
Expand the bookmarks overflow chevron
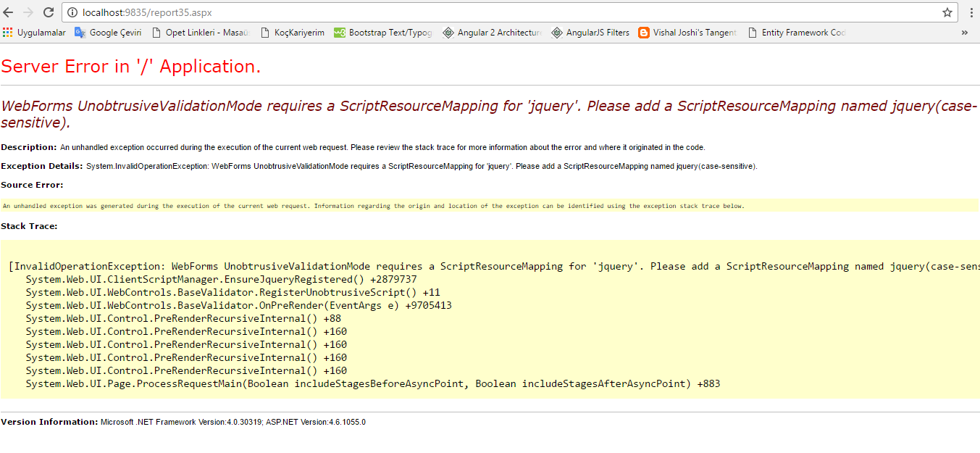coord(965,33)
